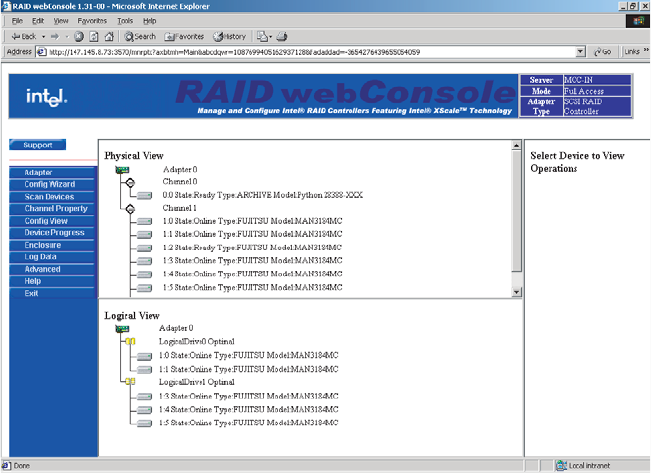The width and height of the screenshot is (651, 473).
Task: Select drive icon for 1:3 in Logical View
Action: tap(144, 397)
